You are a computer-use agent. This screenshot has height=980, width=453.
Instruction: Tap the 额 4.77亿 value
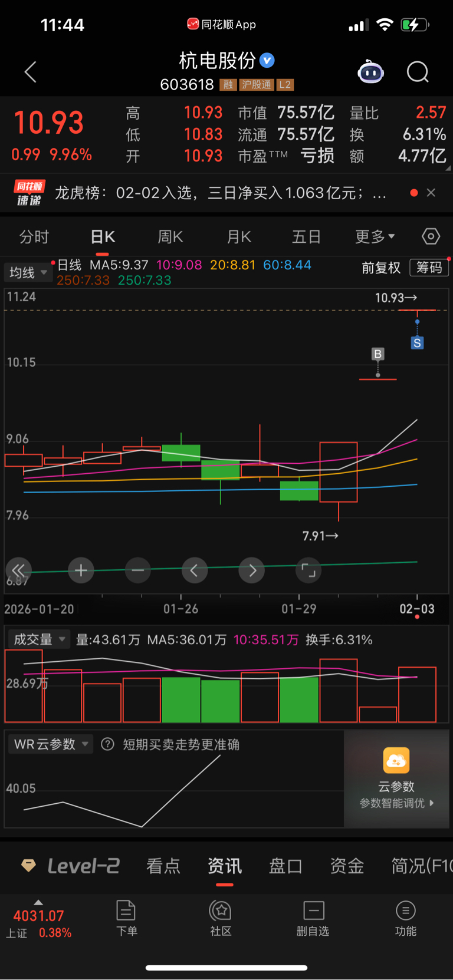coord(422,156)
